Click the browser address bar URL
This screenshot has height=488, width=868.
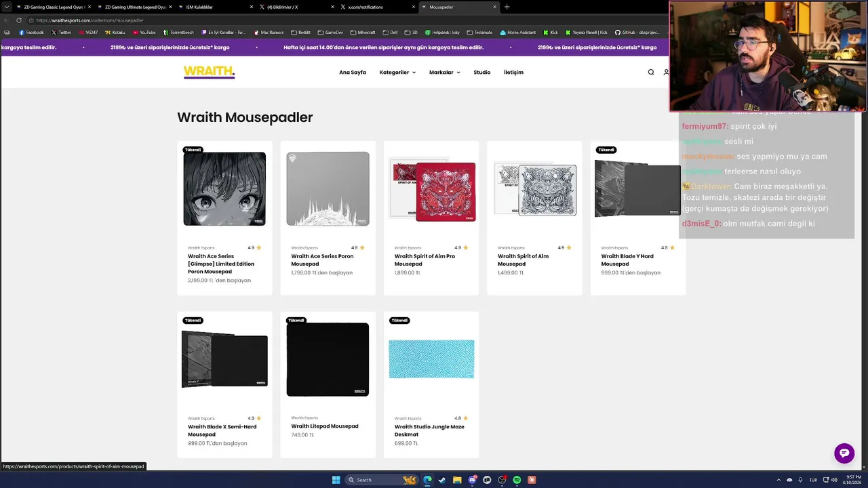coord(90,20)
